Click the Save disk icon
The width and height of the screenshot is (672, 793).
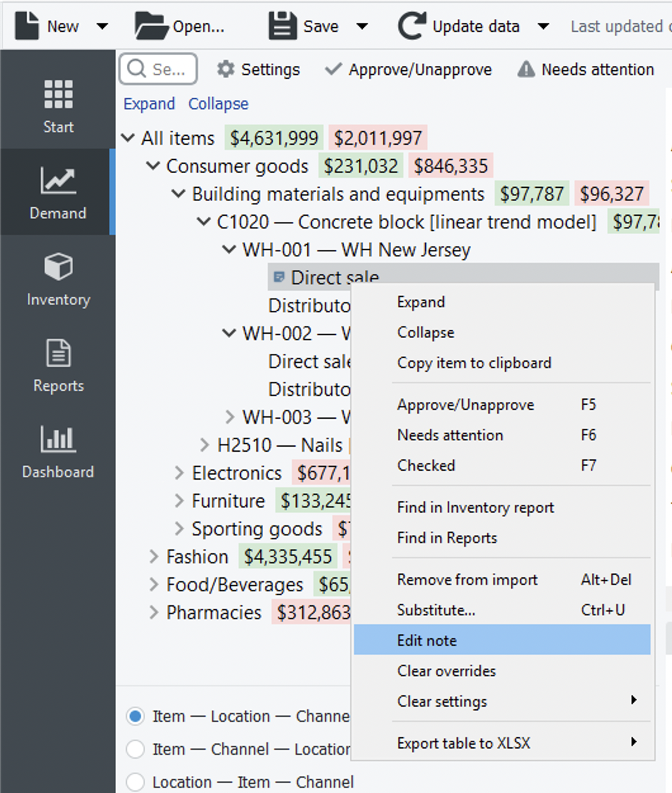click(x=282, y=26)
